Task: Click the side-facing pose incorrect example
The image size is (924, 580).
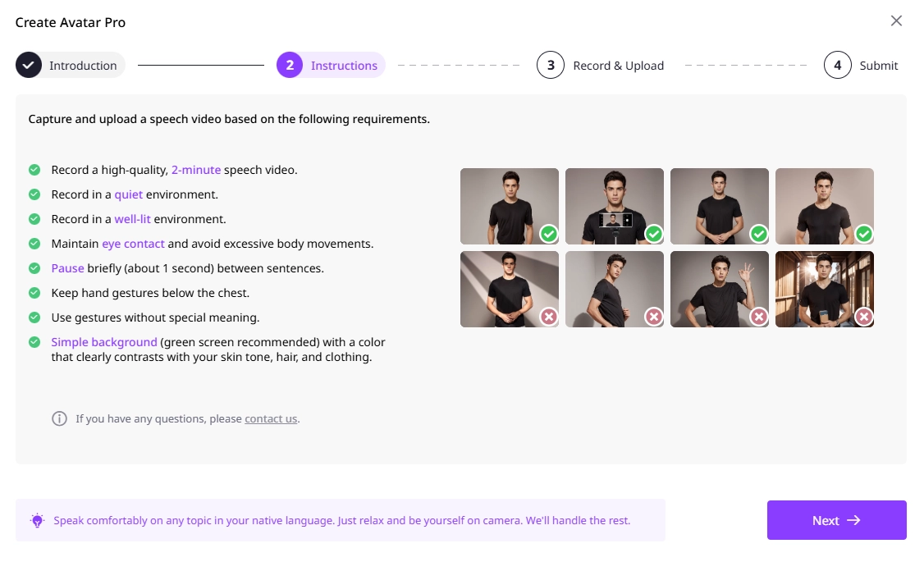Action: [614, 289]
